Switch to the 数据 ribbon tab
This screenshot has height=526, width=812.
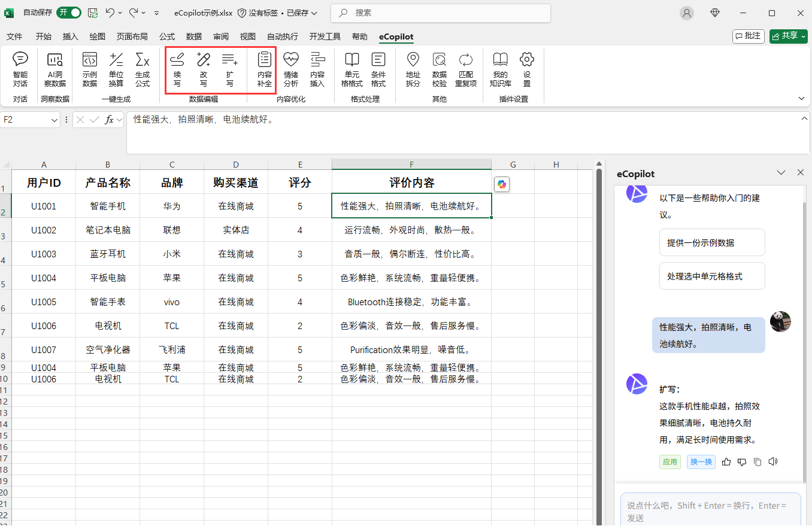[x=193, y=37]
